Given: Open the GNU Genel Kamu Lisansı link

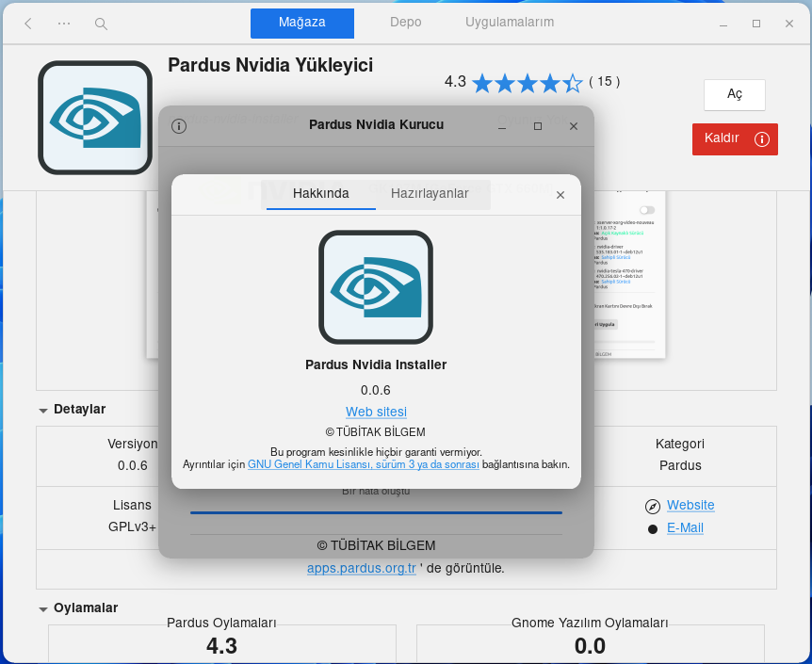Looking at the screenshot, I should pyautogui.click(x=363, y=464).
